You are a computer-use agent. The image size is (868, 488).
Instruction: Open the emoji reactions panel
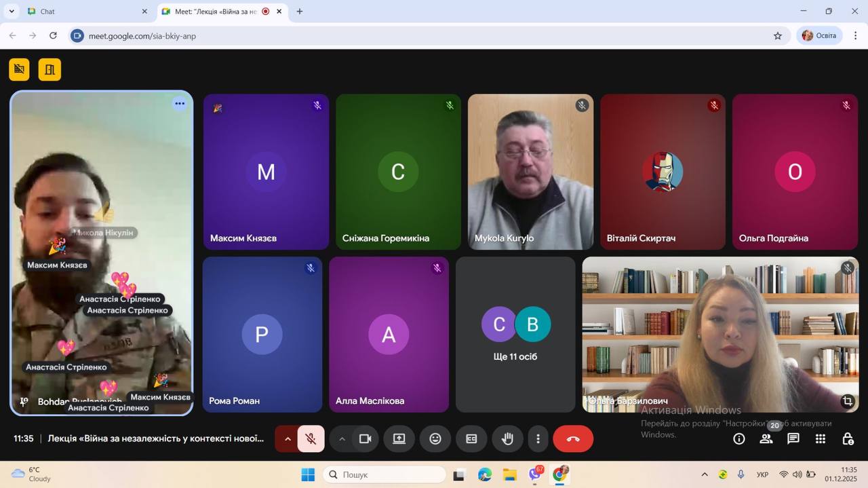(435, 439)
